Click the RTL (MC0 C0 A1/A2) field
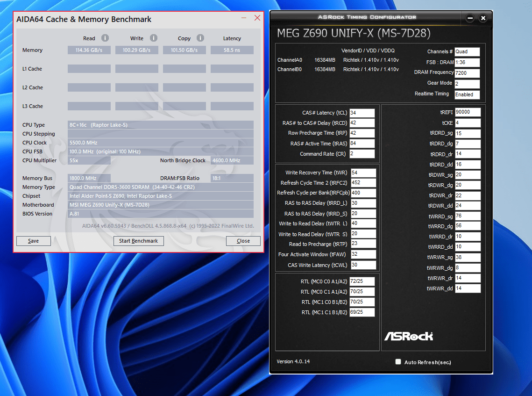 pos(362,281)
